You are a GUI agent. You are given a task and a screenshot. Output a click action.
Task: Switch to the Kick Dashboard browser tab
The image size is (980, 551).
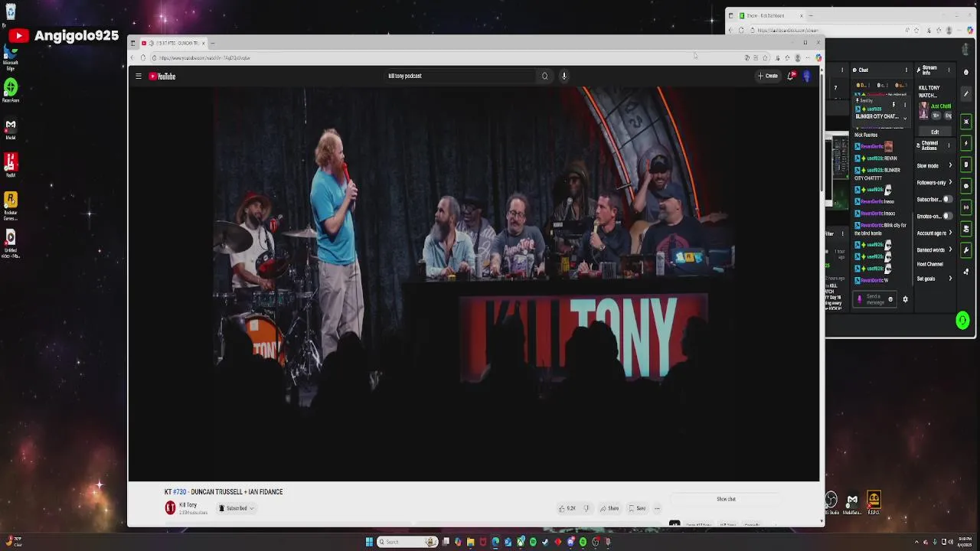coord(770,15)
